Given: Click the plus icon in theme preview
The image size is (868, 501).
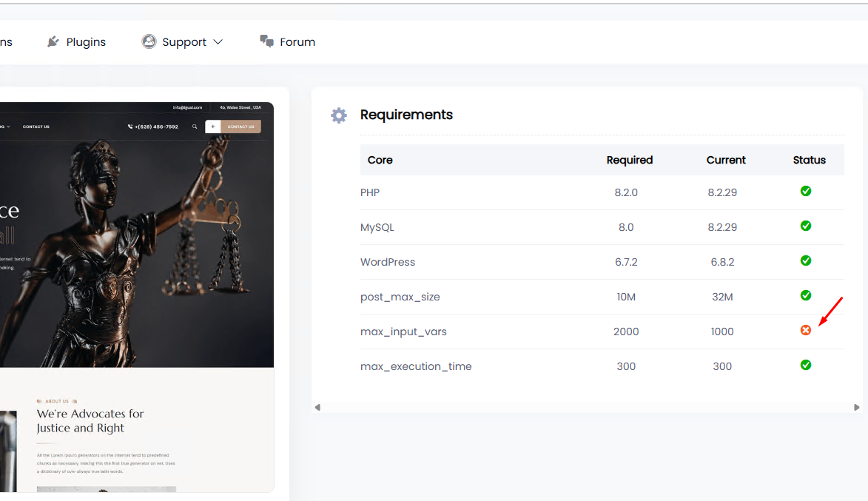Looking at the screenshot, I should click(212, 127).
